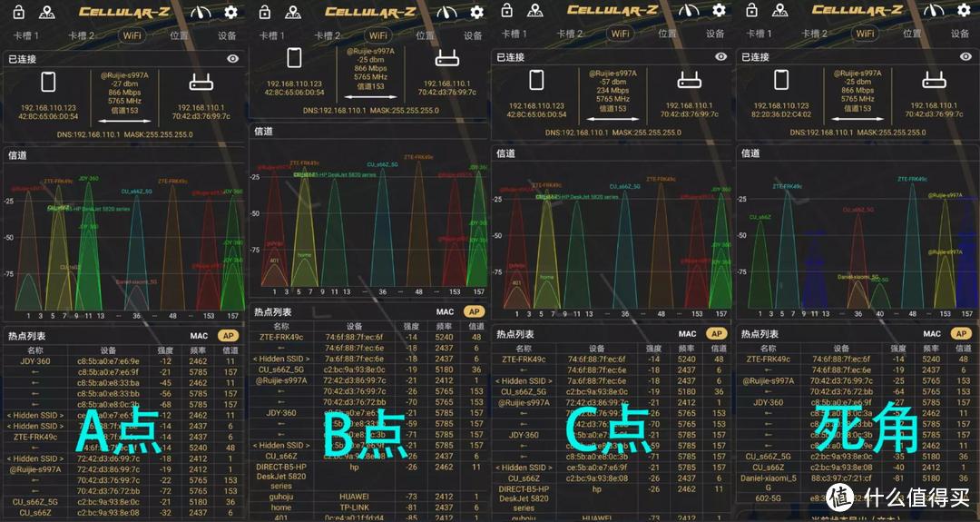This screenshot has height=522, width=980.
Task: Open speedometer icon in first screenshot
Action: [201, 12]
